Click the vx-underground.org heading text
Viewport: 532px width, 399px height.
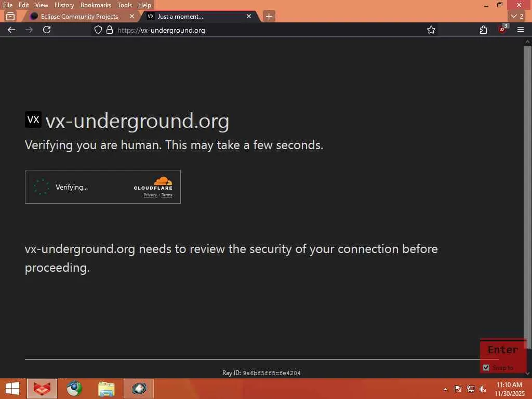137,121
